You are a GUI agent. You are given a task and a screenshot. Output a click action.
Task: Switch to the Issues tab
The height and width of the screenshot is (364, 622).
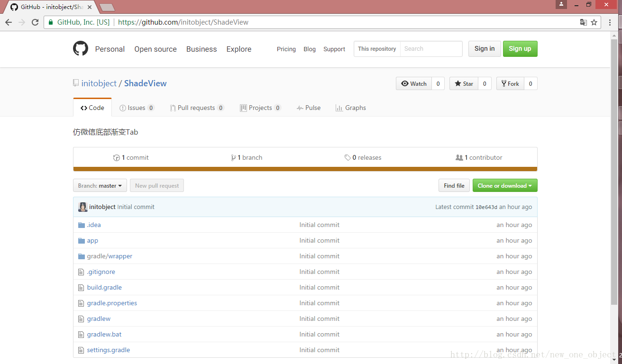pos(137,108)
